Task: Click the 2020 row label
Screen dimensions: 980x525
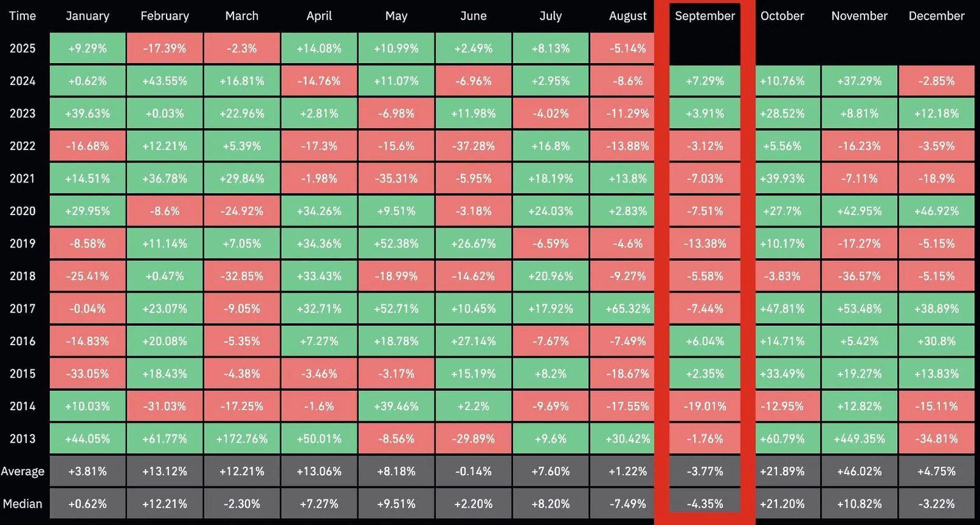Action: coord(22,211)
